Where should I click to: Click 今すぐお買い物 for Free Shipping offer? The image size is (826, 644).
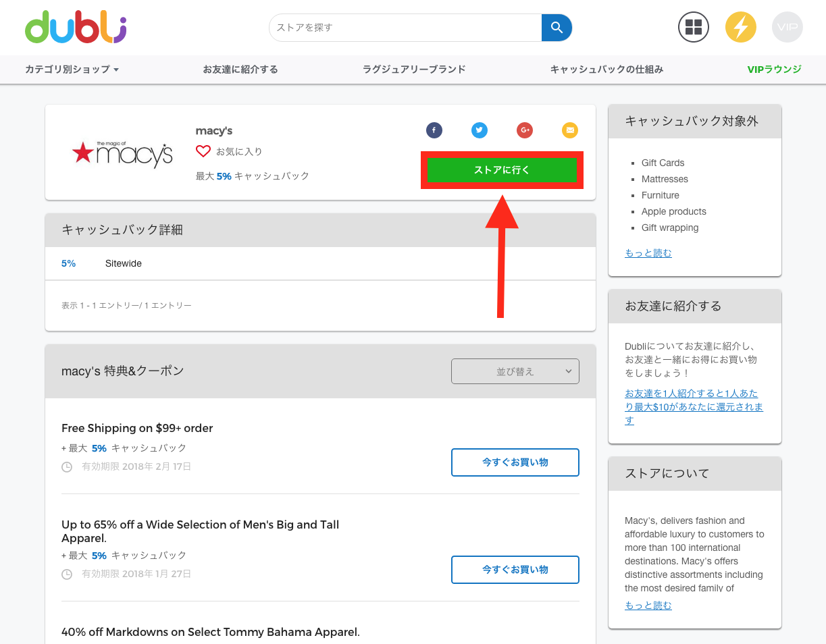(515, 462)
